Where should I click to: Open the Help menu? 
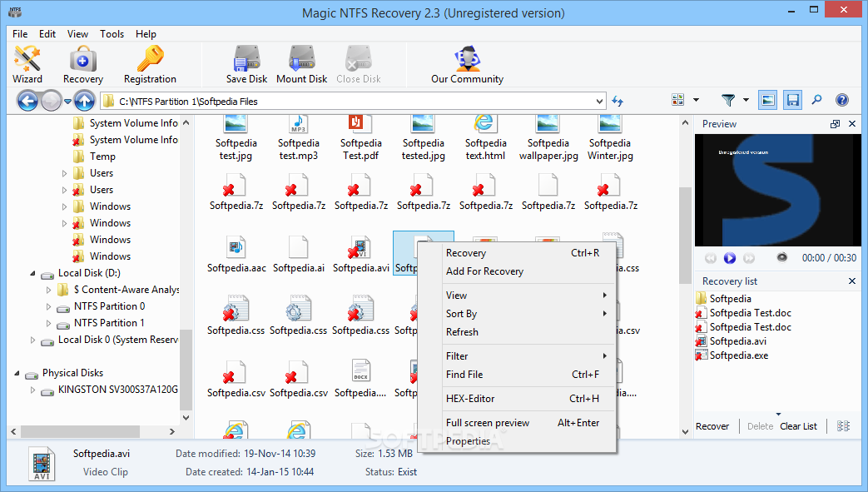(x=146, y=34)
